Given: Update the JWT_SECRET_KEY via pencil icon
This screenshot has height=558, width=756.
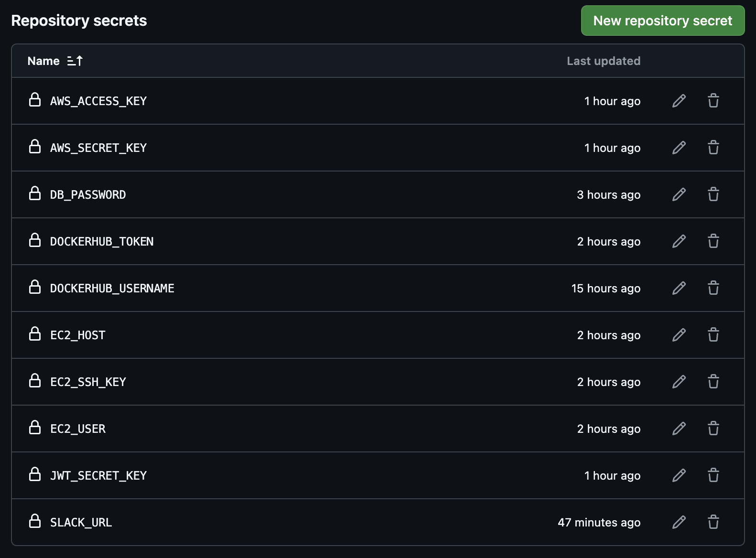Looking at the screenshot, I should [679, 475].
